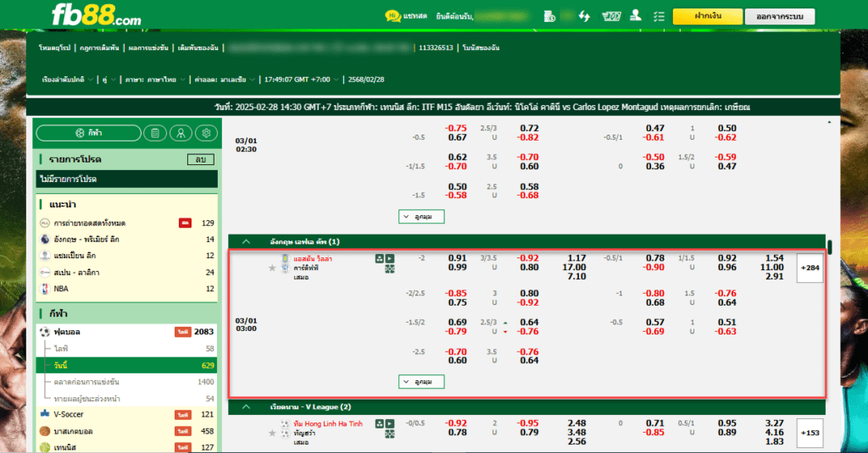Open the user profile icon in header

[x=636, y=15]
